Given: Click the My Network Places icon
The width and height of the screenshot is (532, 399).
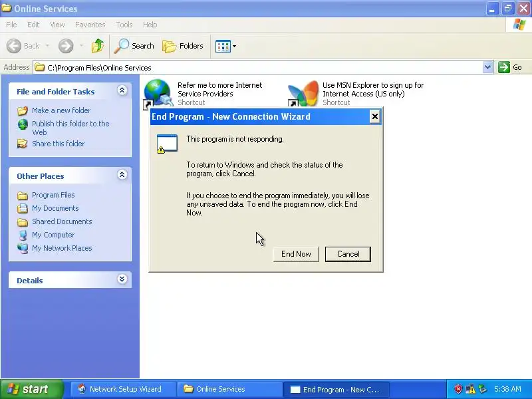Looking at the screenshot, I should click(x=23, y=248).
